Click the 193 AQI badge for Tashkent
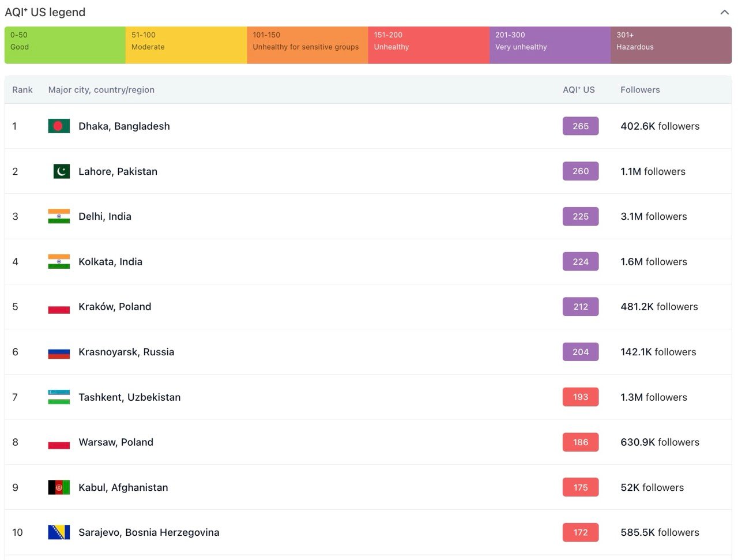 pos(580,397)
